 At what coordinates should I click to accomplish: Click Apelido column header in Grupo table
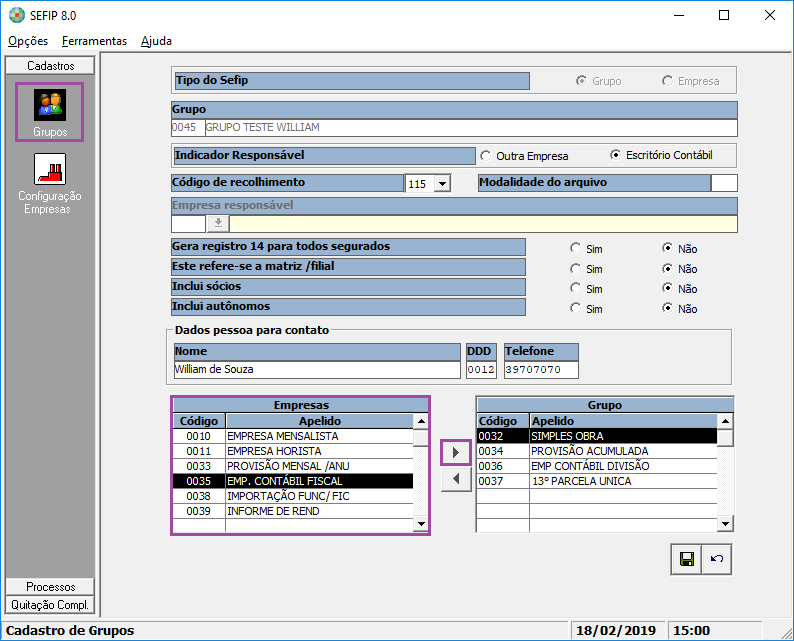(x=624, y=421)
